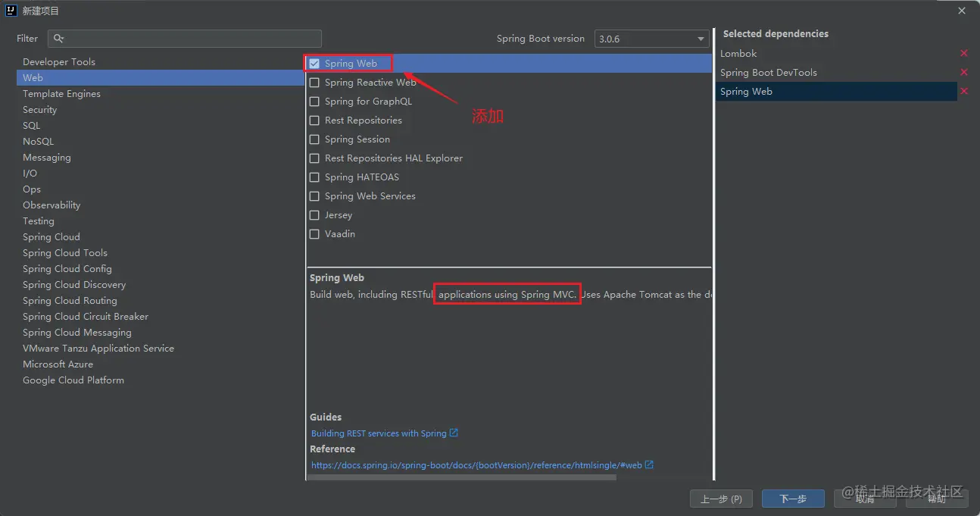Select the Messaging category
Viewport: 980px width, 516px height.
coord(160,158)
